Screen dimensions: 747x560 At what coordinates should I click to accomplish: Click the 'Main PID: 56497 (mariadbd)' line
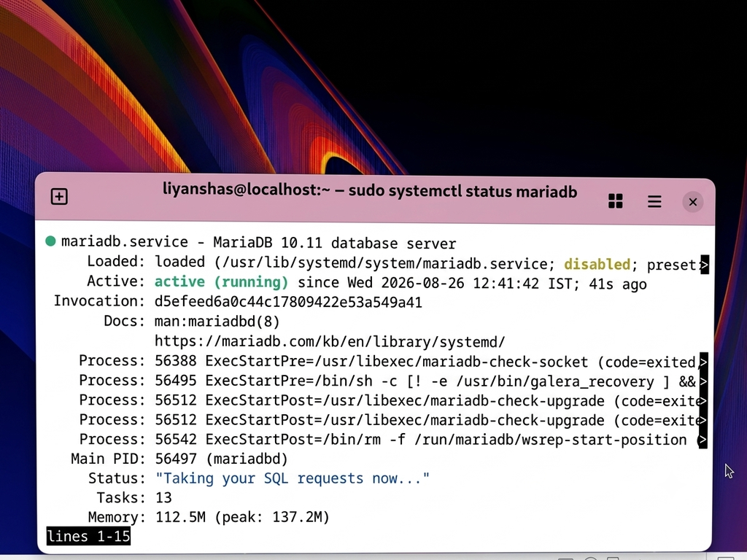click(179, 459)
